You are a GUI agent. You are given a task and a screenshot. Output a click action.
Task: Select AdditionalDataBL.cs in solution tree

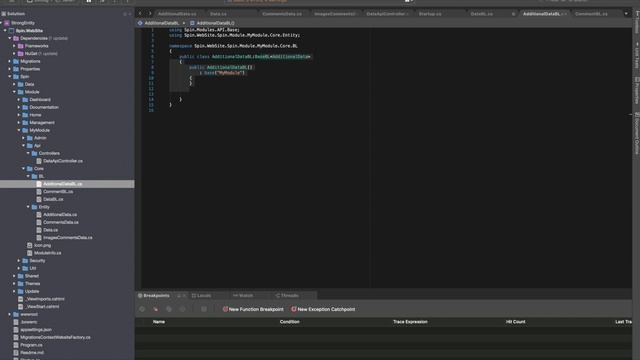(x=62, y=184)
